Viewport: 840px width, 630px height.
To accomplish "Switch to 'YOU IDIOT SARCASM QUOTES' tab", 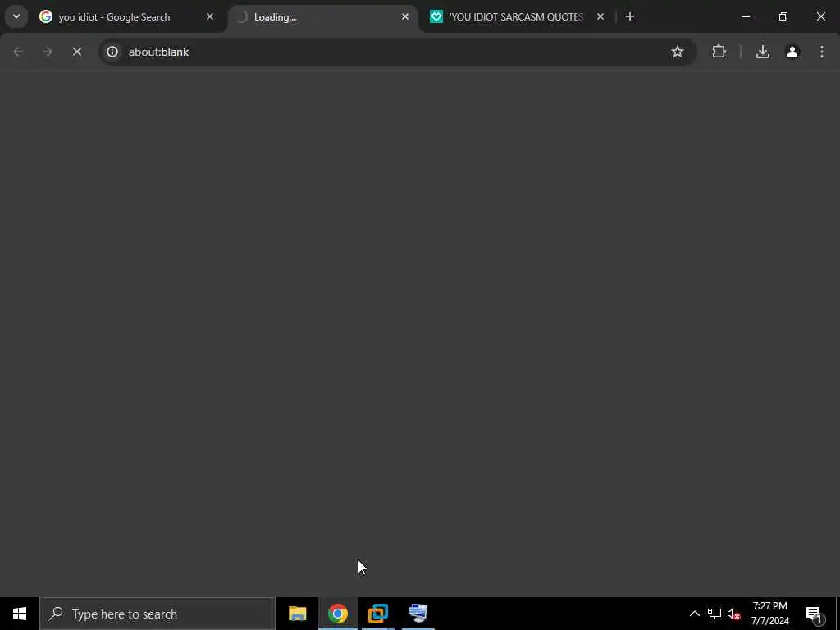I will tap(517, 17).
